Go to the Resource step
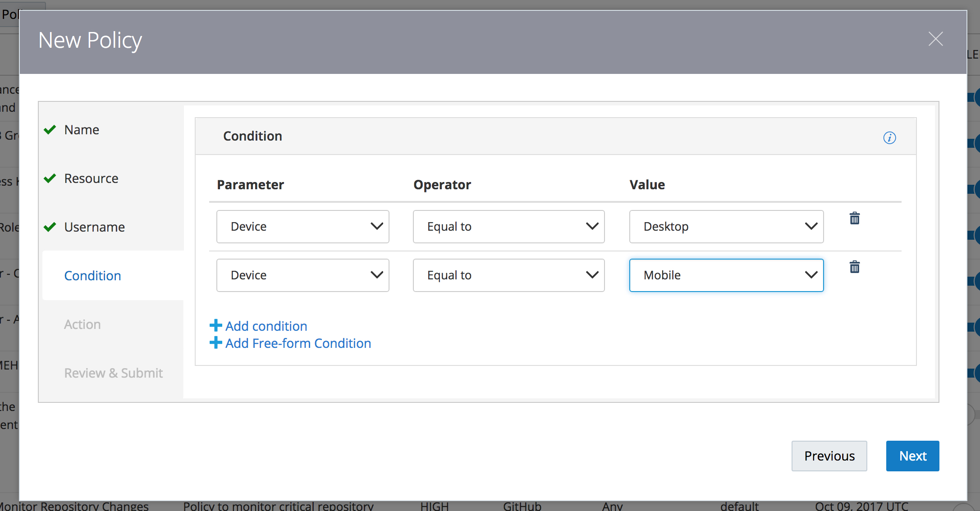980x511 pixels. 91,178
